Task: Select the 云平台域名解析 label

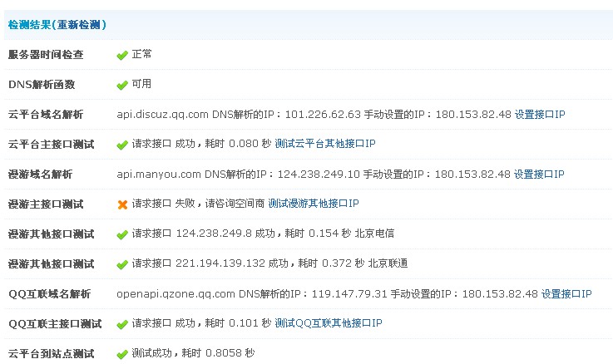Action: (46, 115)
